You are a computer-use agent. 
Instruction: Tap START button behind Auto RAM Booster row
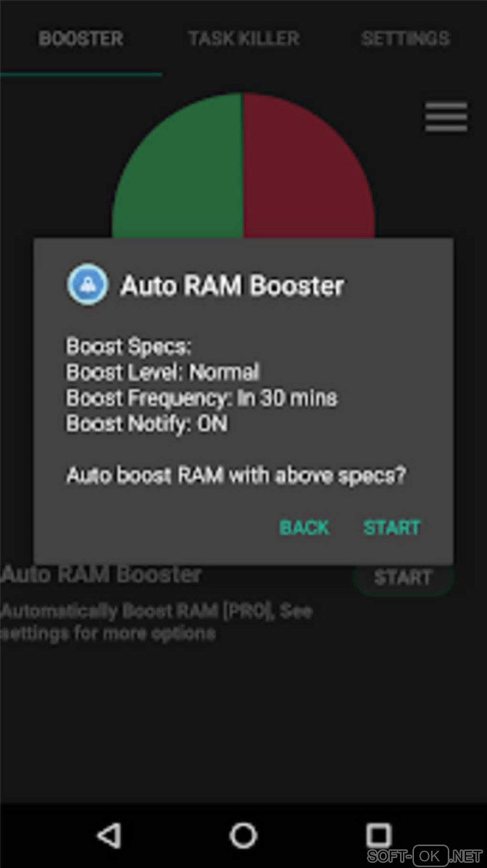point(402,578)
